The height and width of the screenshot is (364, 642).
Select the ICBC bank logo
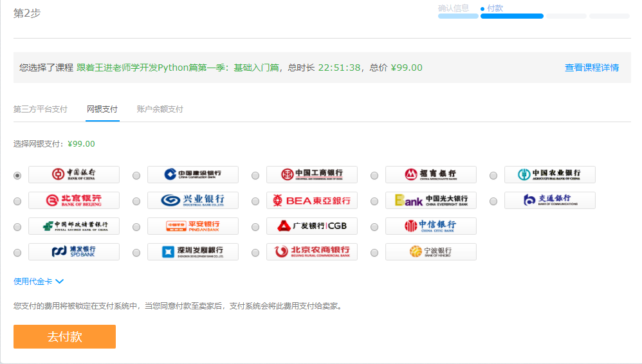311,174
